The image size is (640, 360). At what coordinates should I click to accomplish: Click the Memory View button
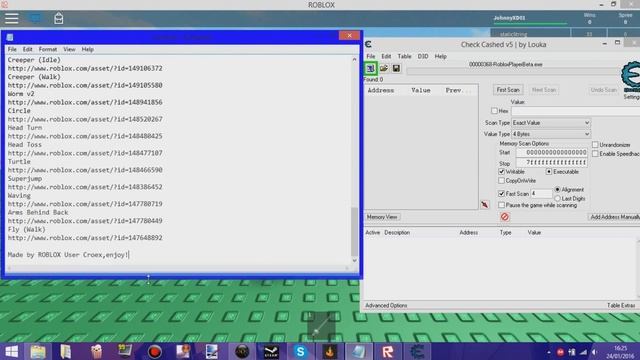click(x=382, y=217)
